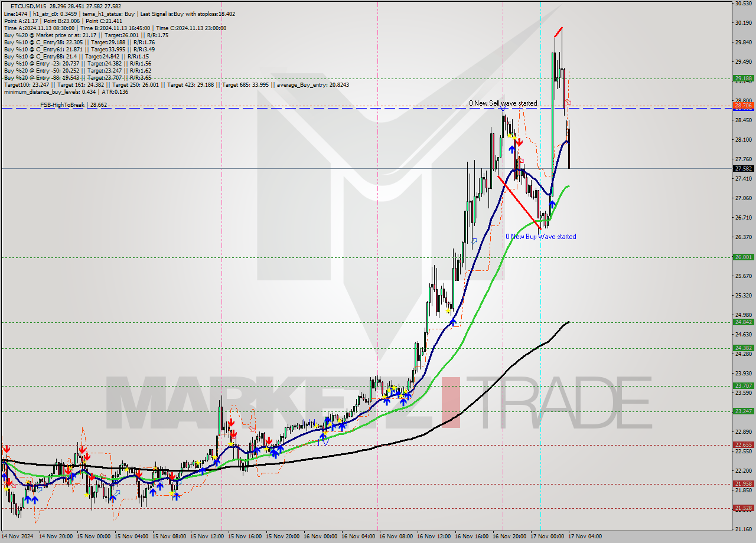Select the red diagonal trend line after sell wave

point(519,202)
